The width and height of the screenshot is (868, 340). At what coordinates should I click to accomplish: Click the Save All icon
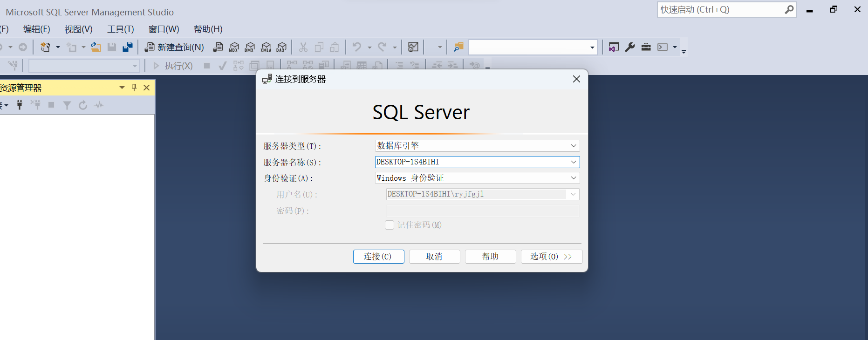(127, 47)
